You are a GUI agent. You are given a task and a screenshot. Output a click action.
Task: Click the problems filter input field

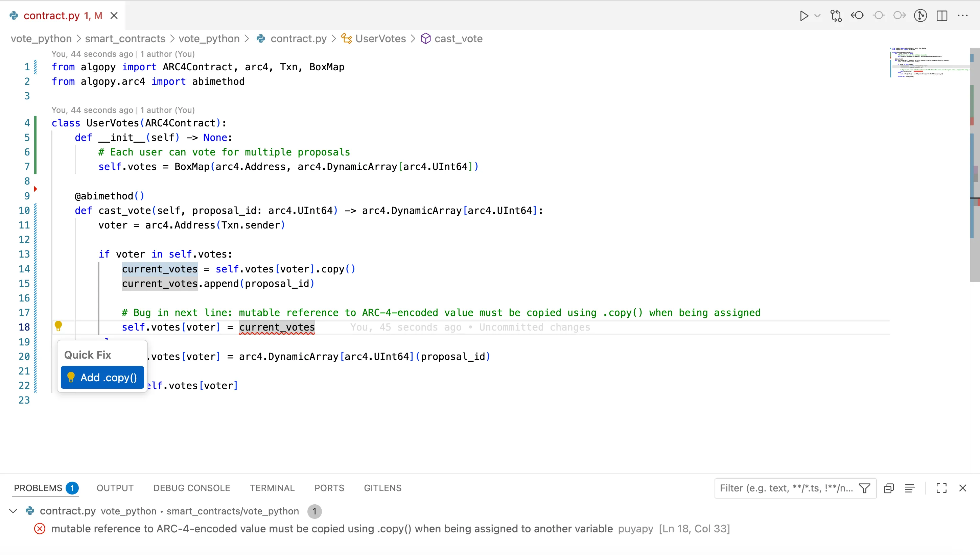786,488
